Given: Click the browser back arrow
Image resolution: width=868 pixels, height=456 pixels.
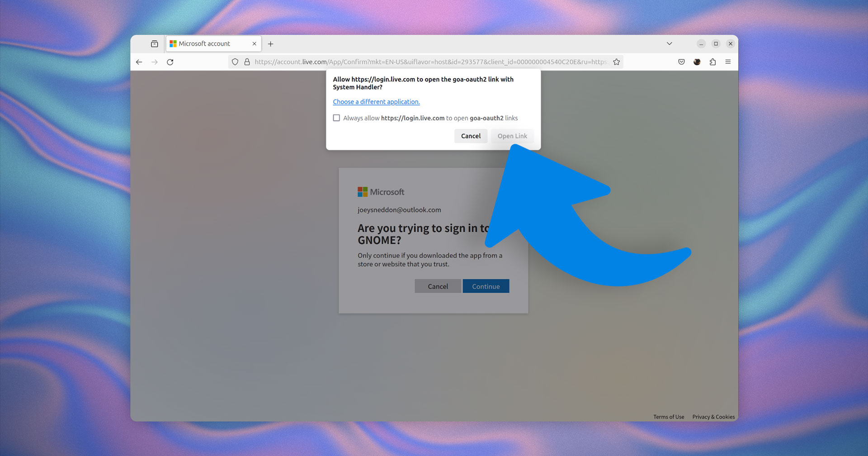Looking at the screenshot, I should (139, 62).
